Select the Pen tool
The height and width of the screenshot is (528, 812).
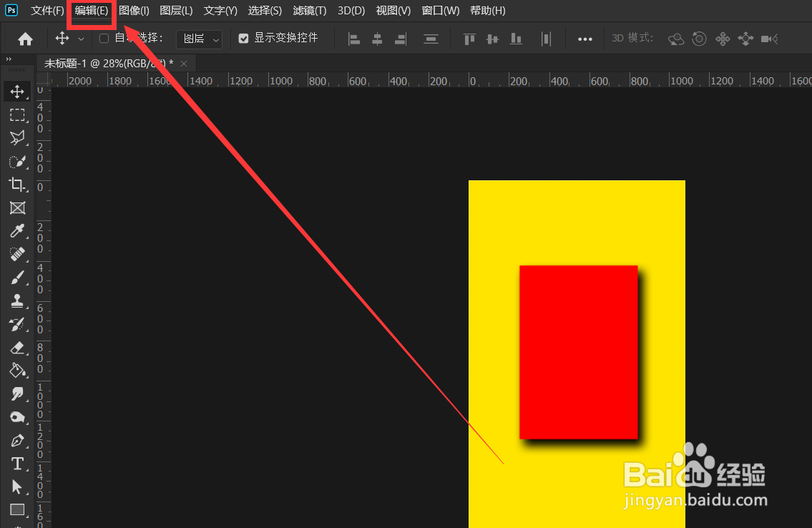coord(17,441)
